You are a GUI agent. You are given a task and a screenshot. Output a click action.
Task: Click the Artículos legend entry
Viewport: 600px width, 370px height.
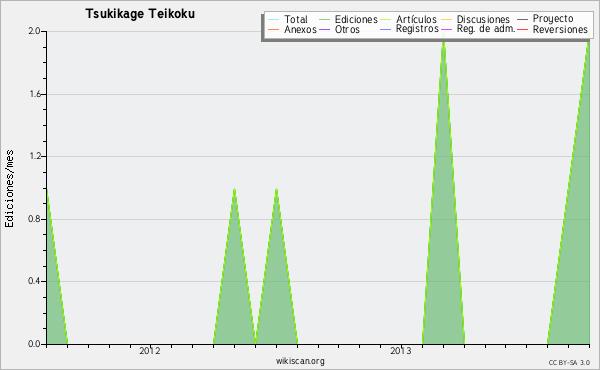(416, 19)
